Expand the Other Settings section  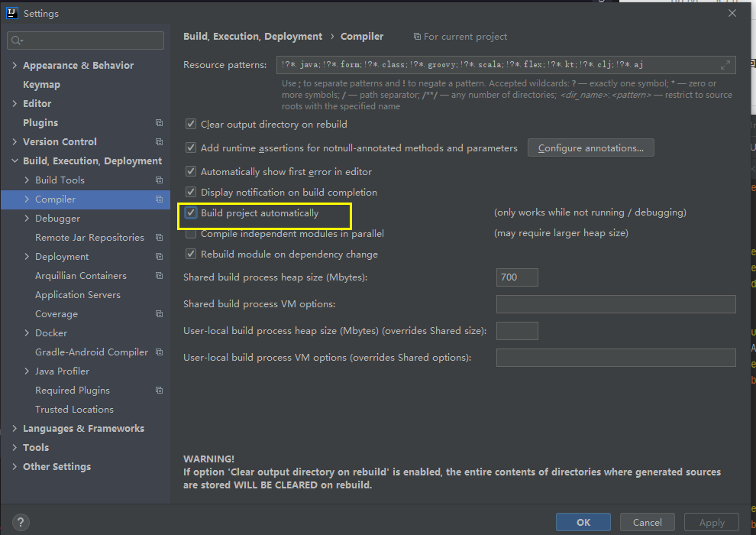point(15,466)
